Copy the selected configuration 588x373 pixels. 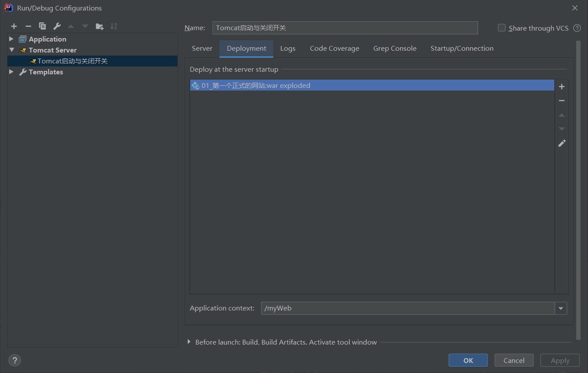pos(42,26)
